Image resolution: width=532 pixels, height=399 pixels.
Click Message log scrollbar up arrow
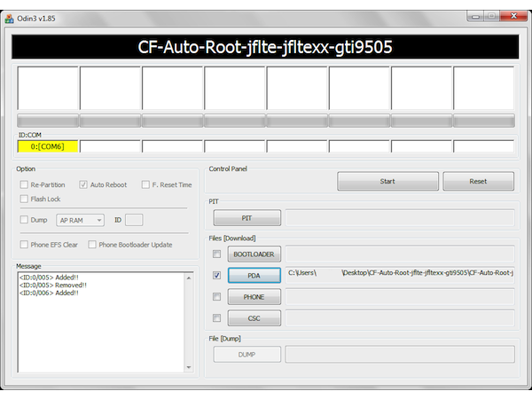pos(189,278)
